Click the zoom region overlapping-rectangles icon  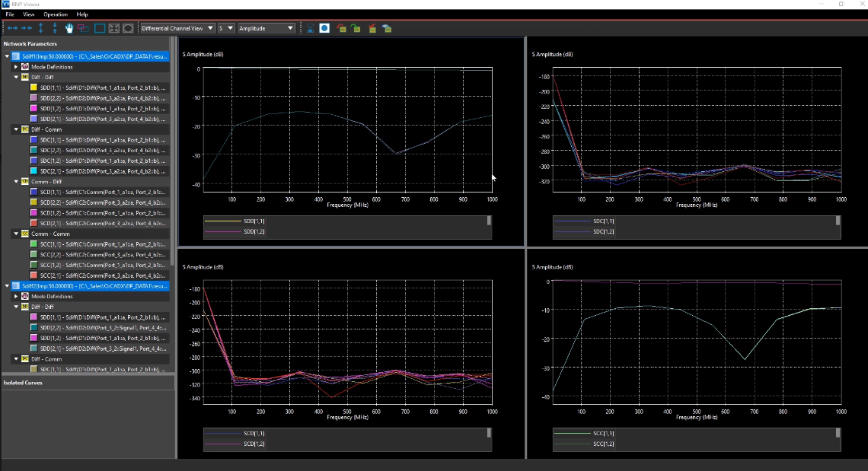pyautogui.click(x=83, y=28)
